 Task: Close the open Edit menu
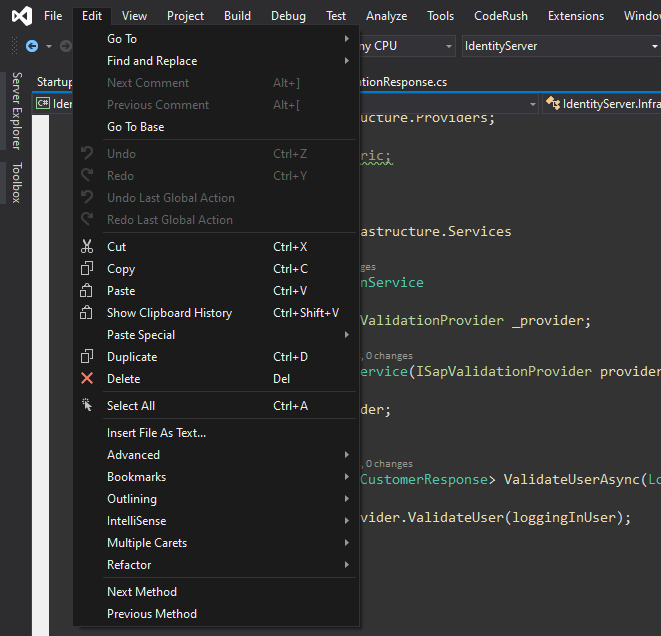(x=92, y=16)
